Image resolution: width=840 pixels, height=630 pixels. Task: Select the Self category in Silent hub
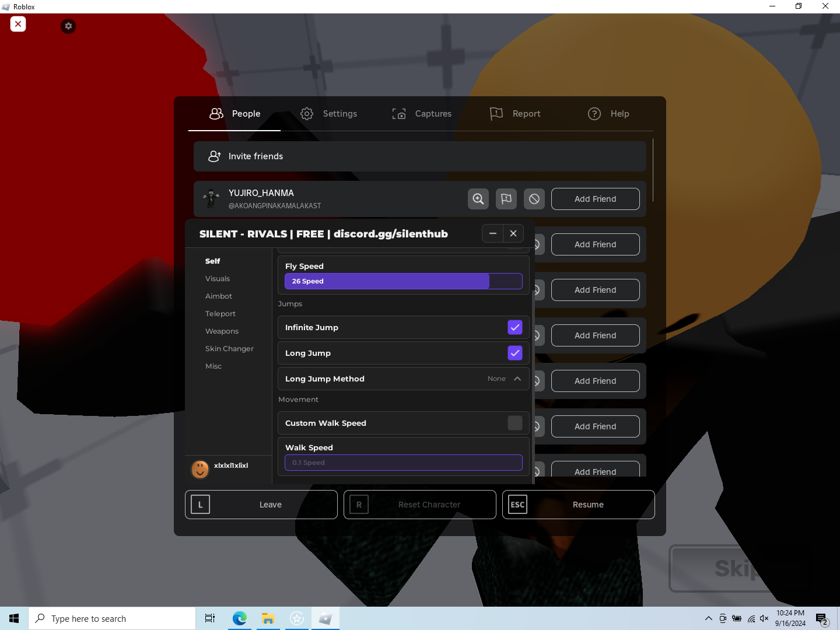click(213, 261)
